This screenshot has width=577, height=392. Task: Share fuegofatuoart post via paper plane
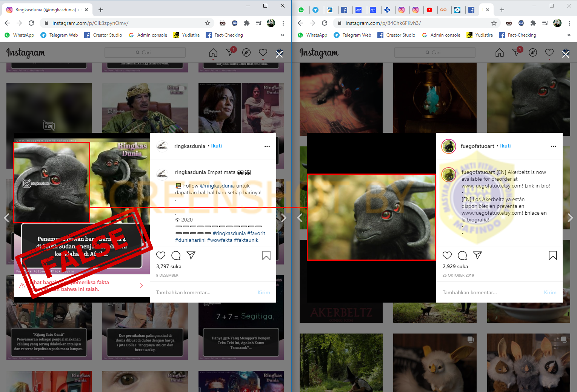point(477,255)
